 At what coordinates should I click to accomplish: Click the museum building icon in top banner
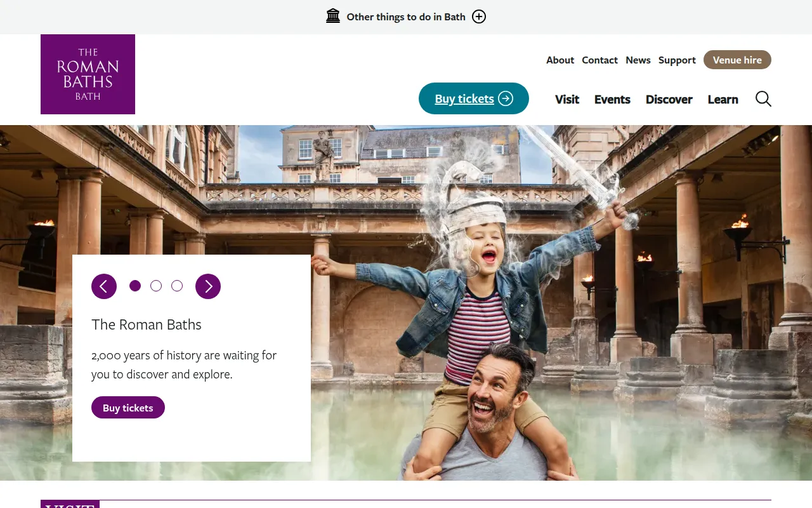[333, 17]
